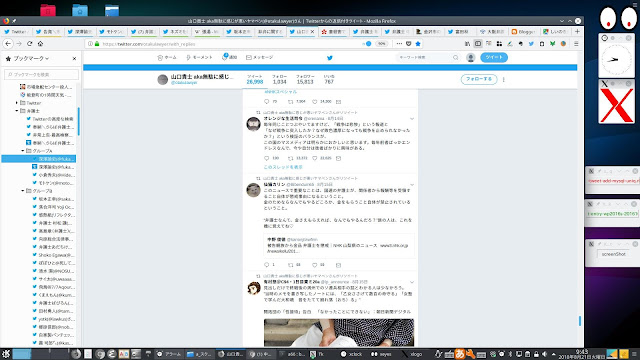Like the Orange tweet using the heart icon
Viewport: 640px width, 360px height.
click(x=315, y=158)
